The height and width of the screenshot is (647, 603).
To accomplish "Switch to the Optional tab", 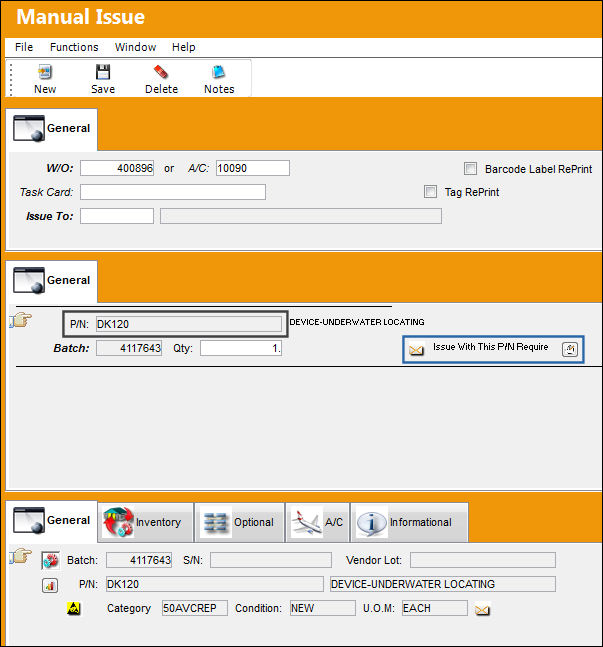I will pyautogui.click(x=239, y=522).
